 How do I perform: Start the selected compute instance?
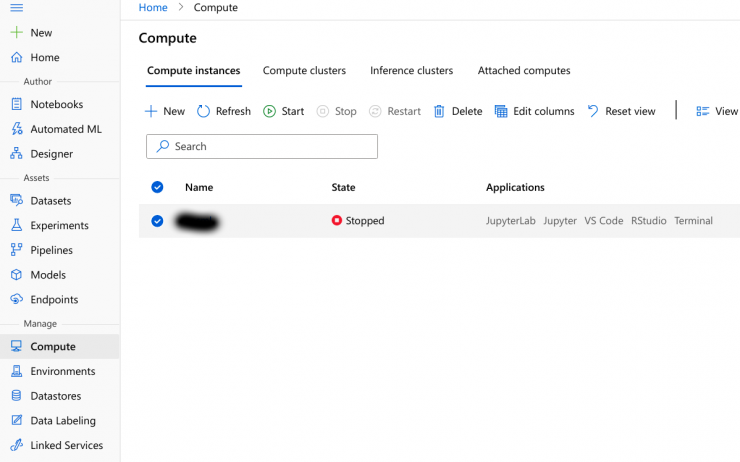tap(284, 111)
